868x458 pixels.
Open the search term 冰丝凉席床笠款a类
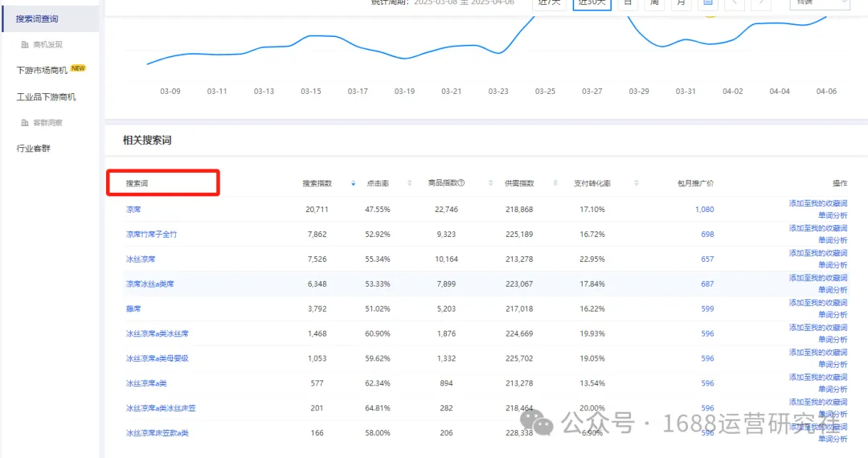[x=158, y=433]
